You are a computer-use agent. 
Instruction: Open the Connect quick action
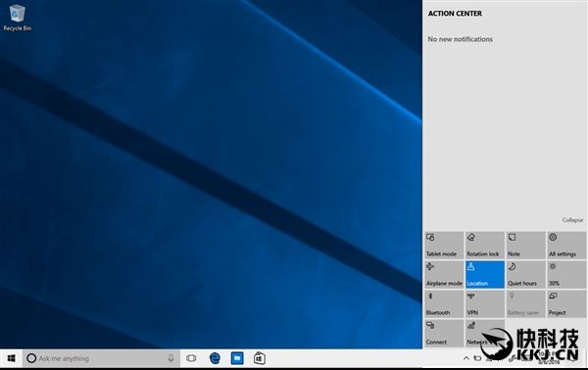tap(444, 333)
